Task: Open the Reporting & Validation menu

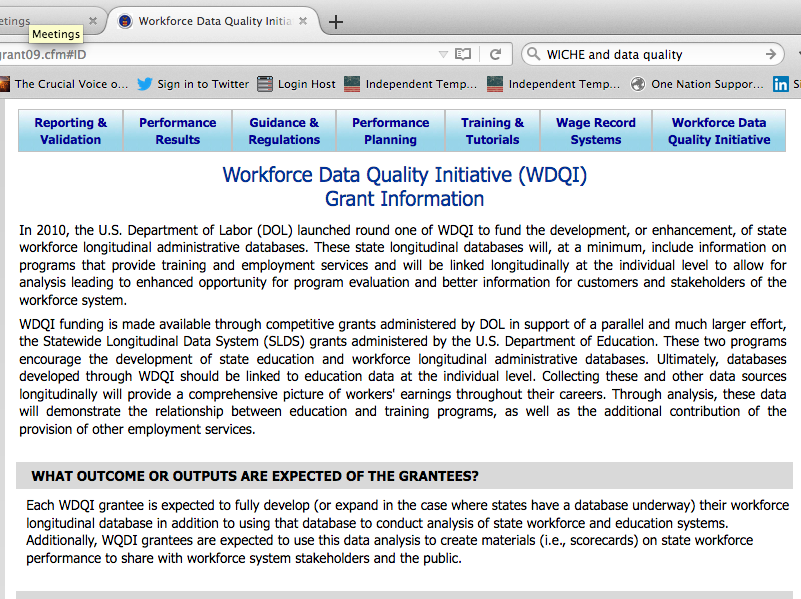Action: click(x=70, y=131)
